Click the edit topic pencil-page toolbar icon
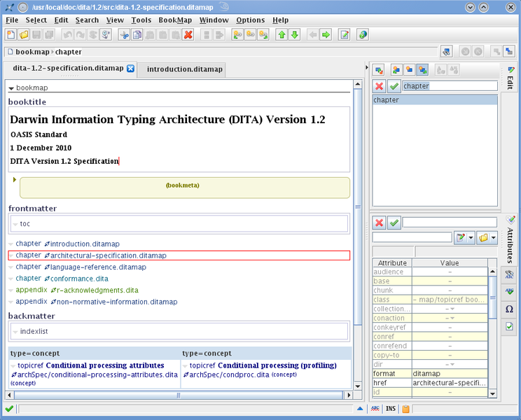The width and height of the screenshot is (521, 420). pyautogui.click(x=345, y=34)
